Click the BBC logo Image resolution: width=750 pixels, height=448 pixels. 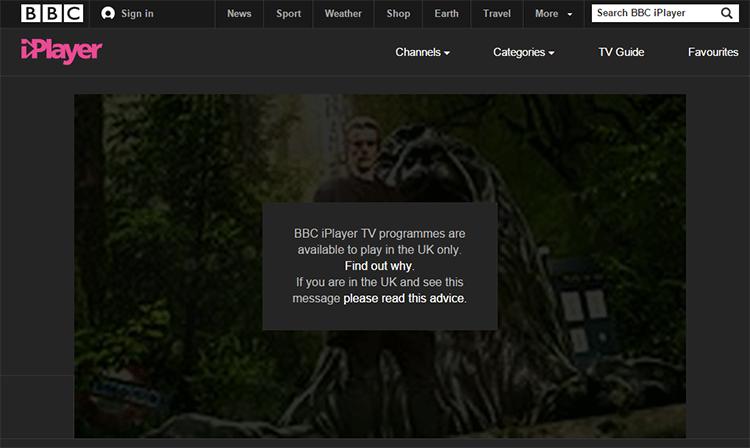tap(52, 13)
